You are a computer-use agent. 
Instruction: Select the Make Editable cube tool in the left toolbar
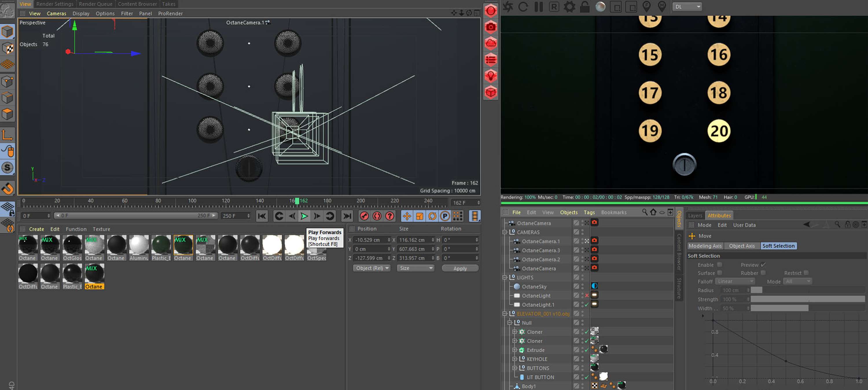point(8,32)
